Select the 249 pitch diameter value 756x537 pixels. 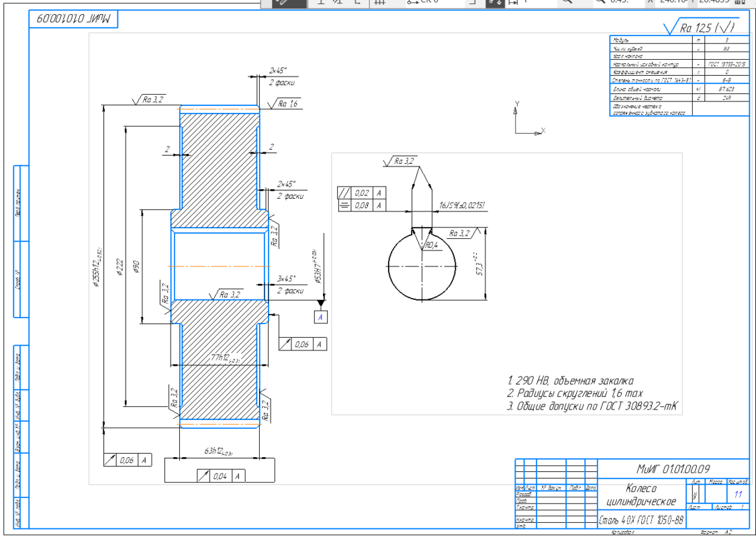click(726, 97)
